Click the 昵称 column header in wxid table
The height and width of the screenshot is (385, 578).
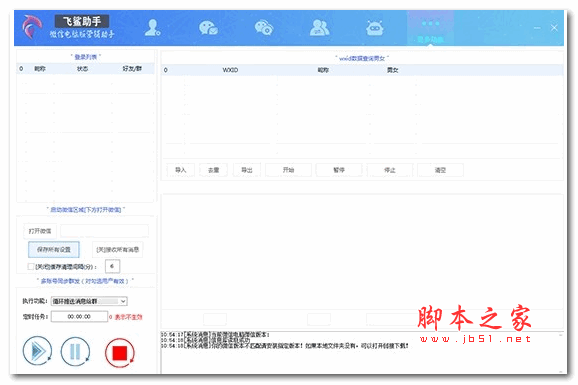click(x=323, y=70)
